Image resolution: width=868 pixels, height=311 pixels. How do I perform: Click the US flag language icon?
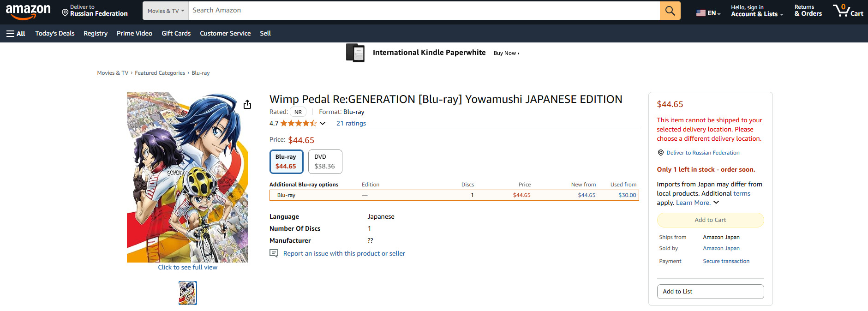pos(700,13)
